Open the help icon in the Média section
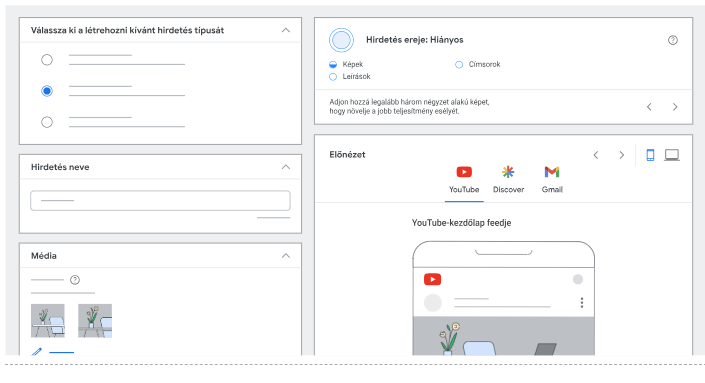 click(x=75, y=280)
